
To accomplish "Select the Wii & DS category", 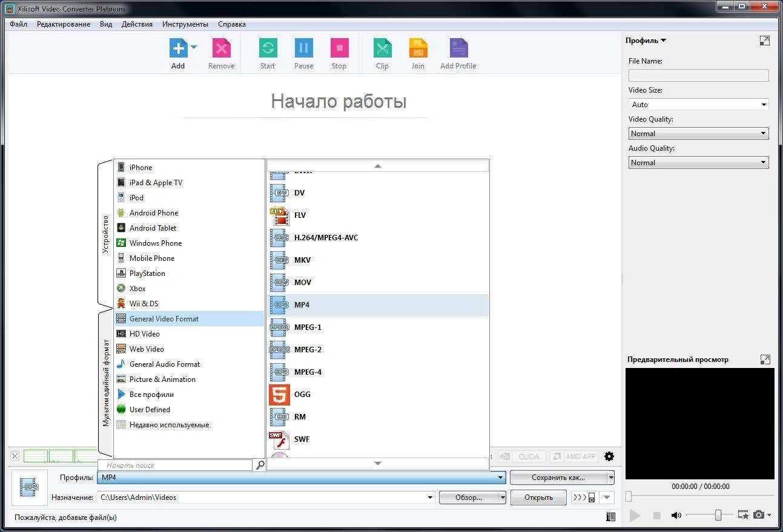I will 189,304.
